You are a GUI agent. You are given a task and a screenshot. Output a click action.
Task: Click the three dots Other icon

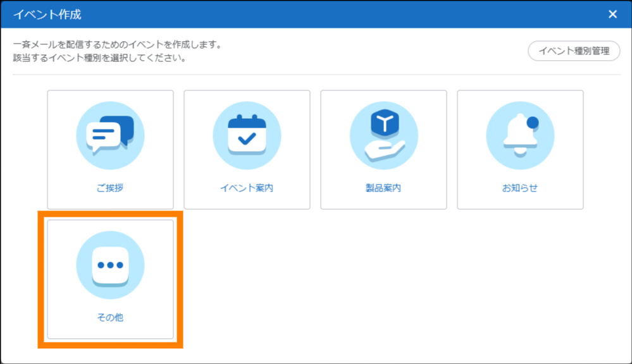(x=110, y=264)
